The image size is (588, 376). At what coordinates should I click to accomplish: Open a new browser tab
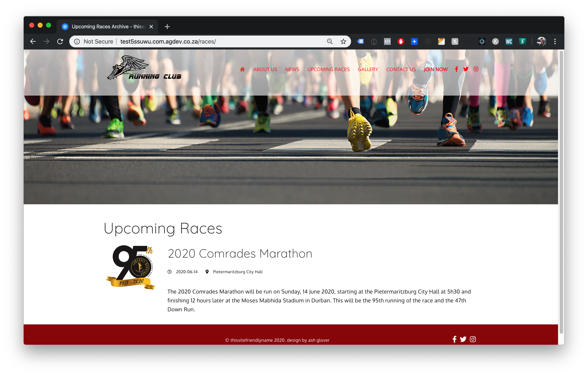pyautogui.click(x=167, y=27)
